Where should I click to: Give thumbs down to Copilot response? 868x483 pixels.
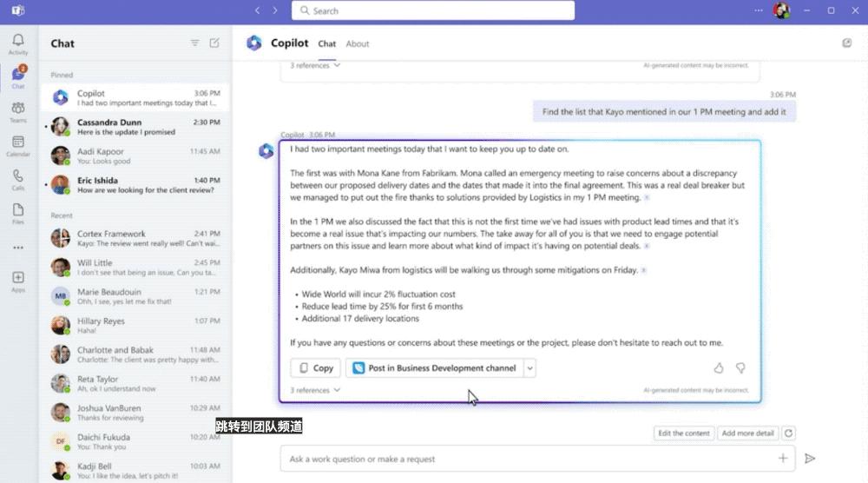coord(740,367)
